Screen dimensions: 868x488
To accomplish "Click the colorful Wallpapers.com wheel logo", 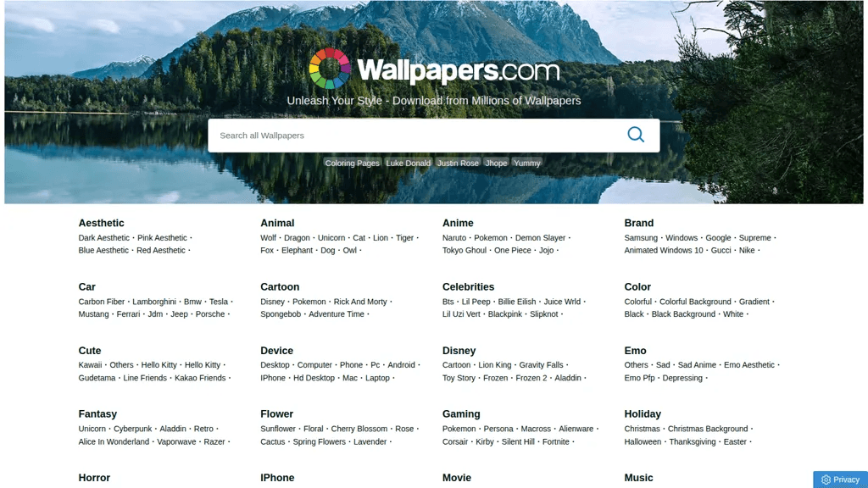I will click(x=330, y=69).
